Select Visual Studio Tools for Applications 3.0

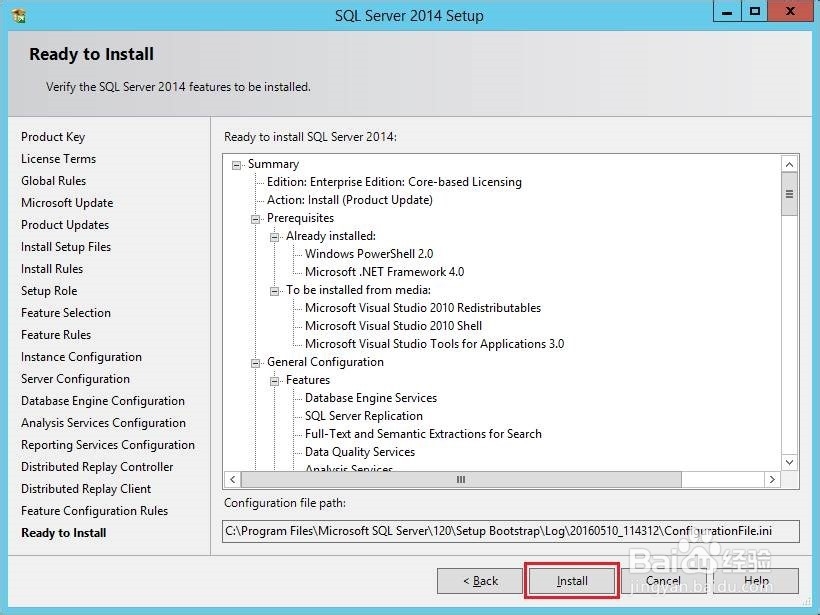pos(435,344)
